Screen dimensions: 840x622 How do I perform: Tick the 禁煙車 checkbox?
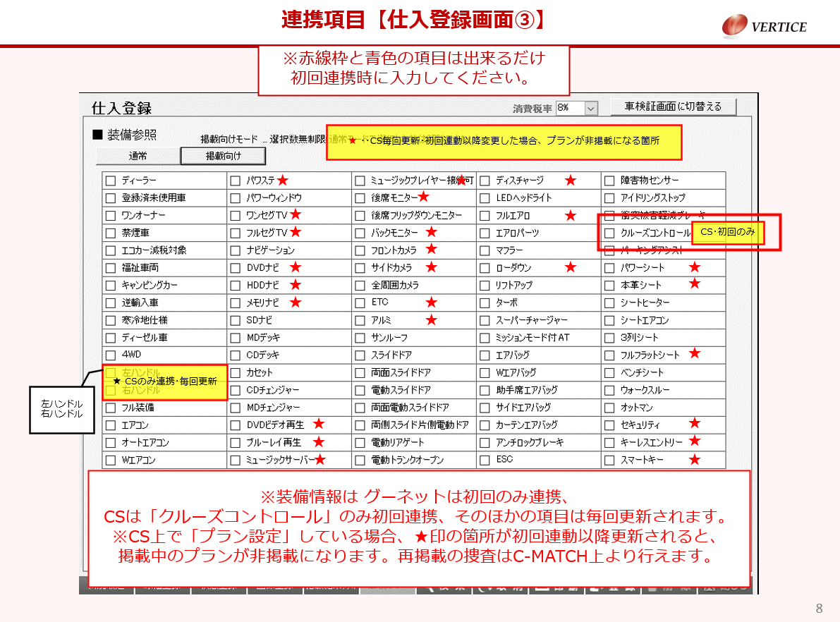(111, 233)
